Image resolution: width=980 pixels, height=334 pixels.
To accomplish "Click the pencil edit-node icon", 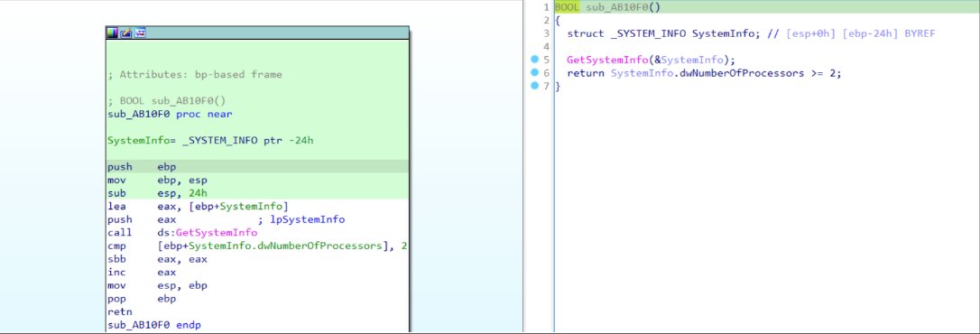I will click(x=125, y=32).
